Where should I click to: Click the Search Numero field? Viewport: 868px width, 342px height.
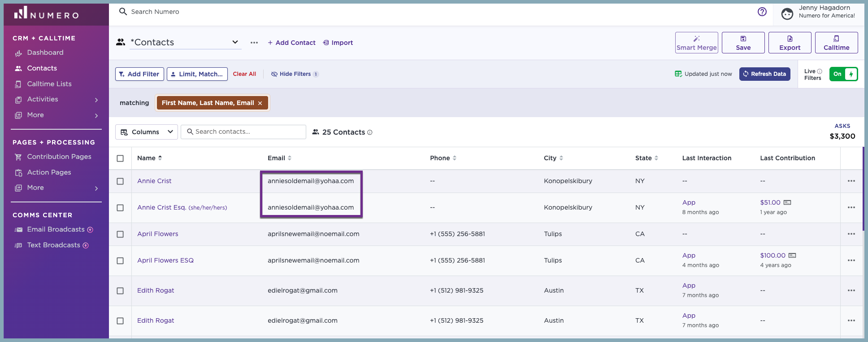click(x=155, y=12)
